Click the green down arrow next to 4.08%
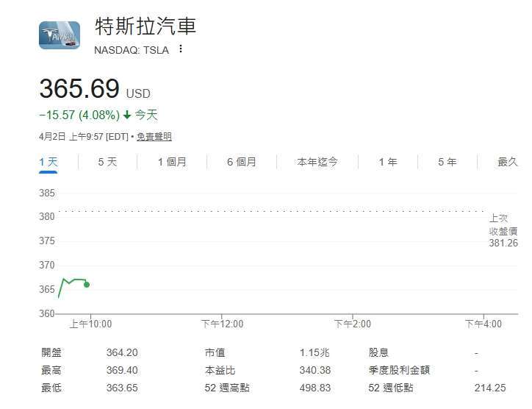This screenshot has height=409, width=532. tap(127, 115)
